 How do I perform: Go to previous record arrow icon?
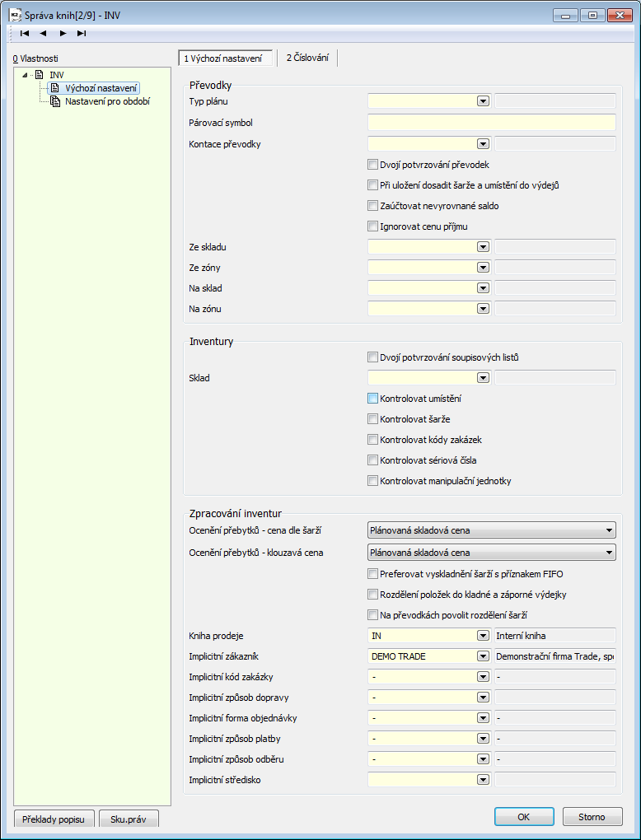(43, 33)
